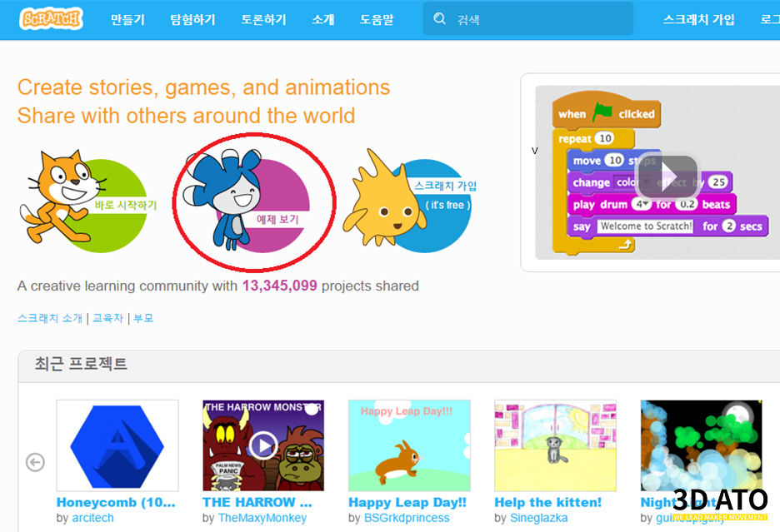Click the yellow spiky character
The image size is (780, 532).
tap(384, 199)
